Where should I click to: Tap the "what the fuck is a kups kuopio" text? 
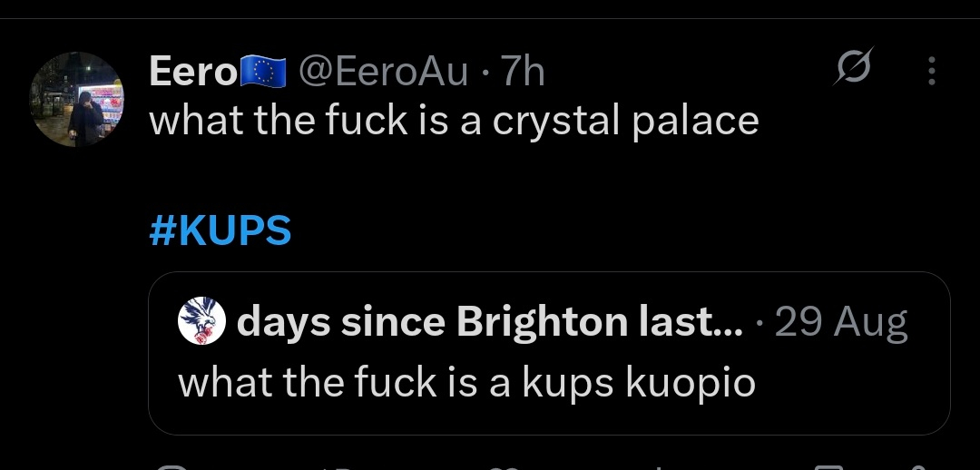[x=466, y=382]
